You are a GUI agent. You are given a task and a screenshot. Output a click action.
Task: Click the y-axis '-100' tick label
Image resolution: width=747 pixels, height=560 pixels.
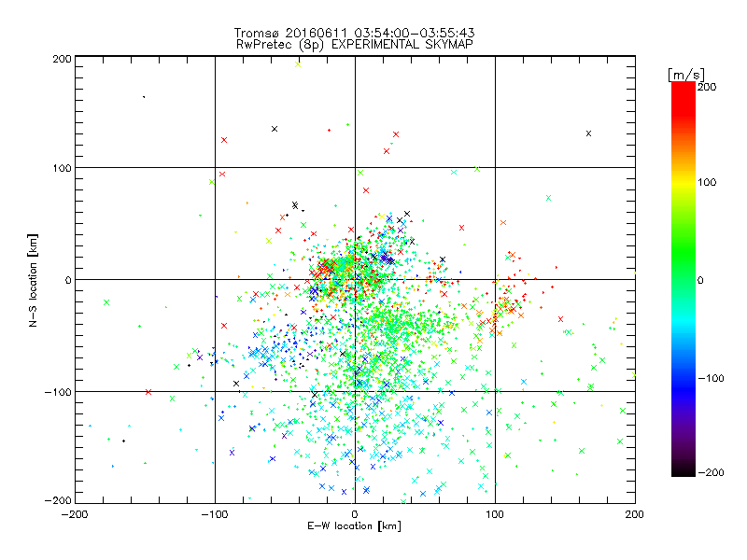pos(58,392)
